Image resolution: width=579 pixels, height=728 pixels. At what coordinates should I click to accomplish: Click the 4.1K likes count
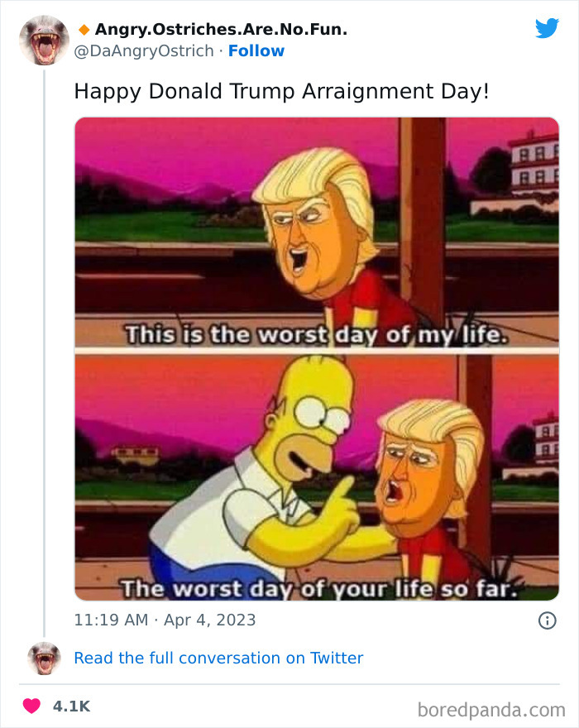pos(71,706)
